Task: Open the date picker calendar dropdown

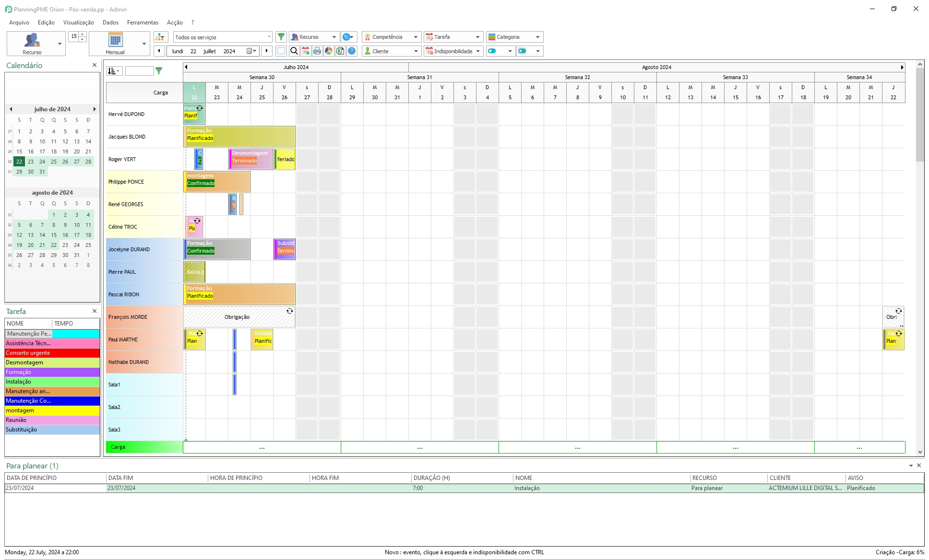Action: tap(252, 51)
